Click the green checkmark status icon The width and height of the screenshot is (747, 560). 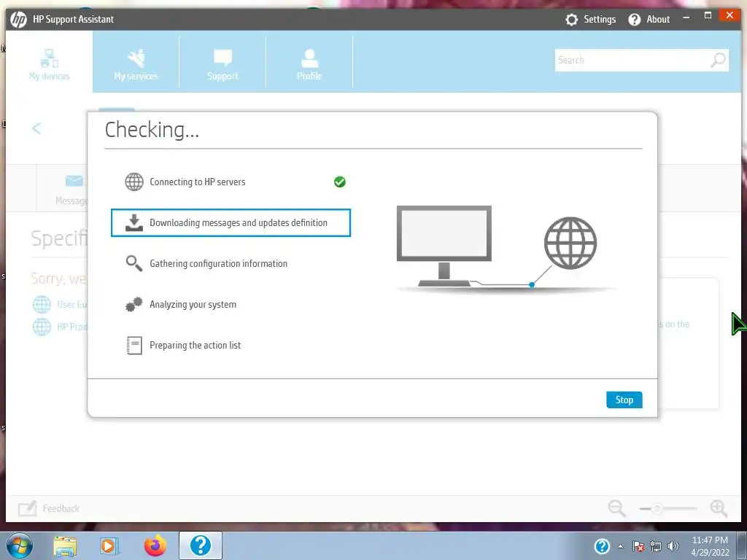(x=340, y=182)
